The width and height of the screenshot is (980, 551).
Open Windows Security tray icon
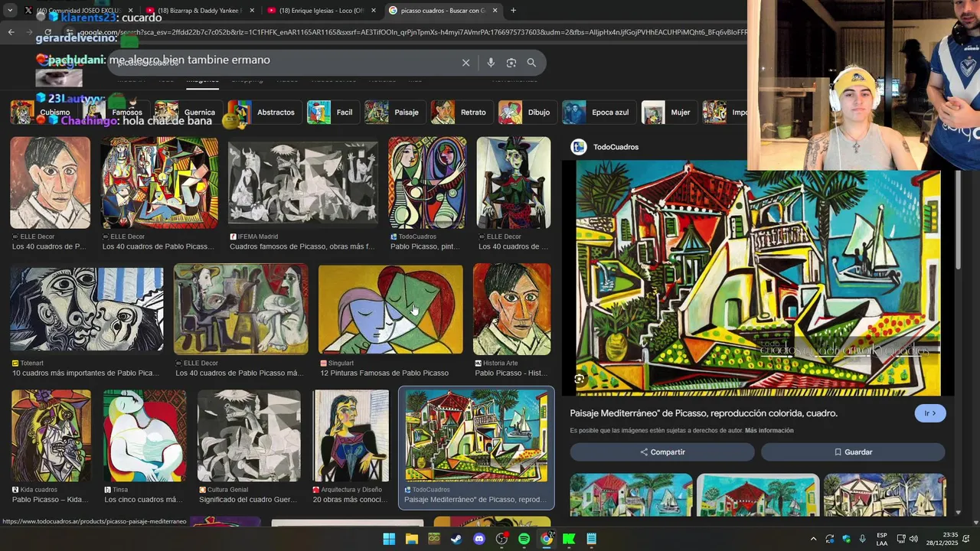click(846, 539)
